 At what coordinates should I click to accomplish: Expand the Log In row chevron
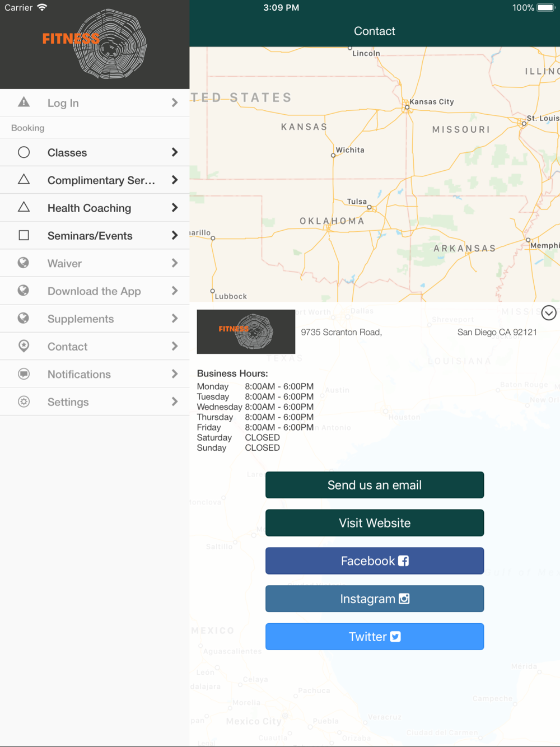tap(175, 102)
